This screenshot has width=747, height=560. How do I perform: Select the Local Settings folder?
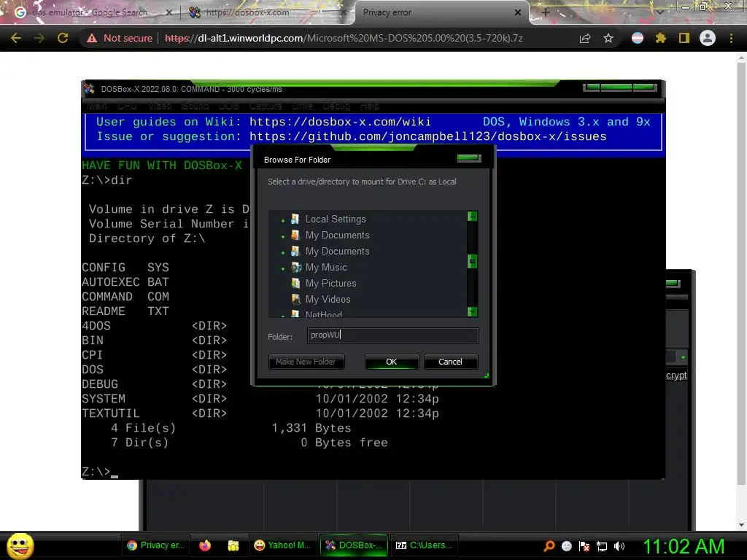point(336,219)
